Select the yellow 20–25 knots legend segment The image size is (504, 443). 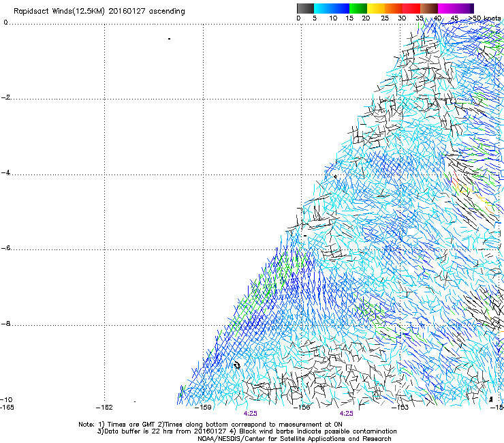point(376,8)
